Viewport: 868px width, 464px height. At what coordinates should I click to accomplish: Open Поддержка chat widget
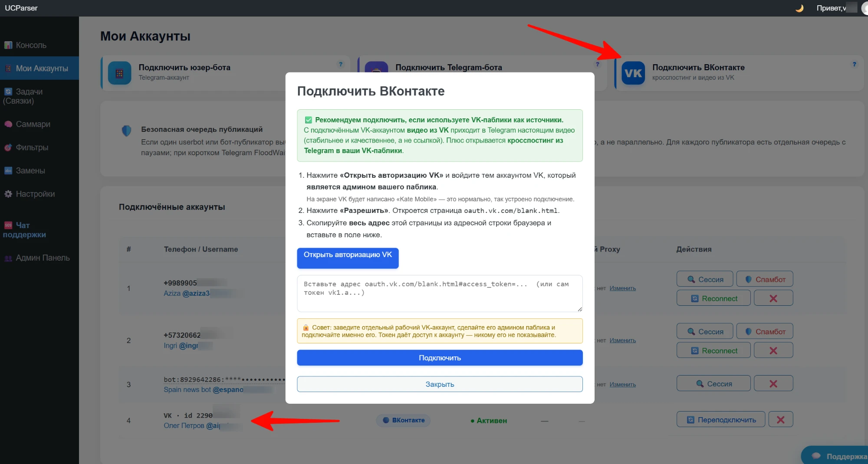(x=835, y=456)
